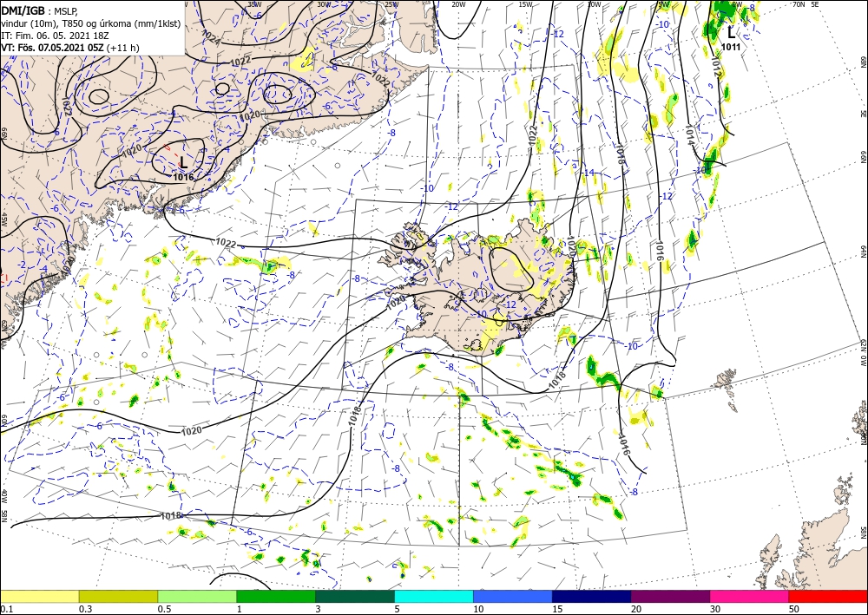Click the low-pressure 'L' symbol above 1016 over Greenland

[183, 162]
